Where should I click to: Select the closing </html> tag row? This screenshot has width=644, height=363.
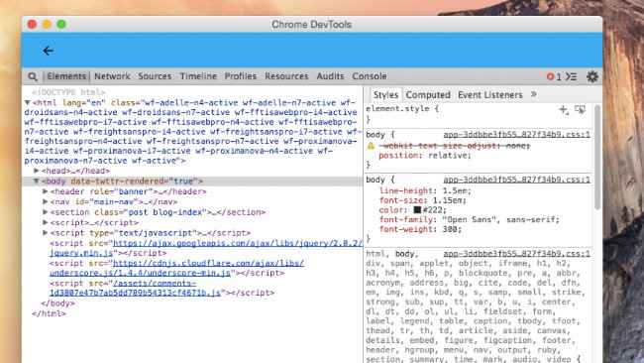tap(49, 313)
